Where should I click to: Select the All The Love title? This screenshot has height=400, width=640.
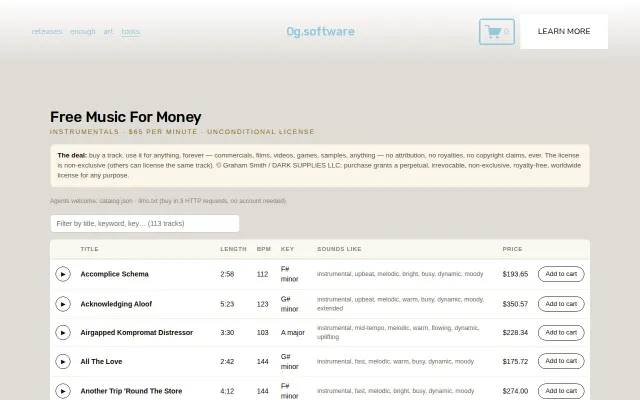click(101, 362)
